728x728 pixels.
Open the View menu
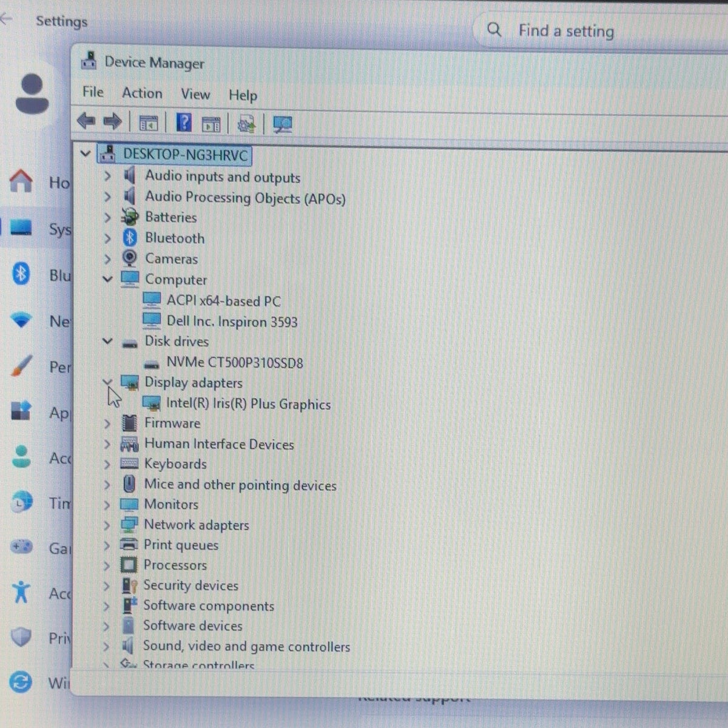195,94
